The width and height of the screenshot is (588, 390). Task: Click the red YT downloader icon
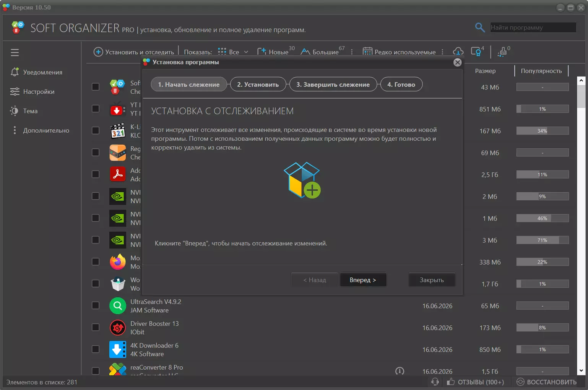[117, 109]
